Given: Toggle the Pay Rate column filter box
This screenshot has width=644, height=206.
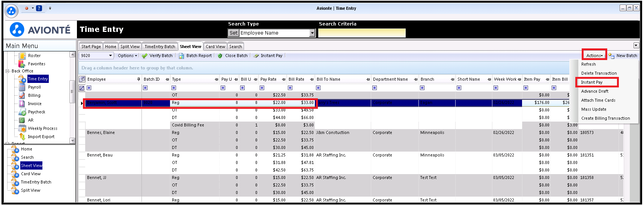Looking at the screenshot, I should [262, 88].
